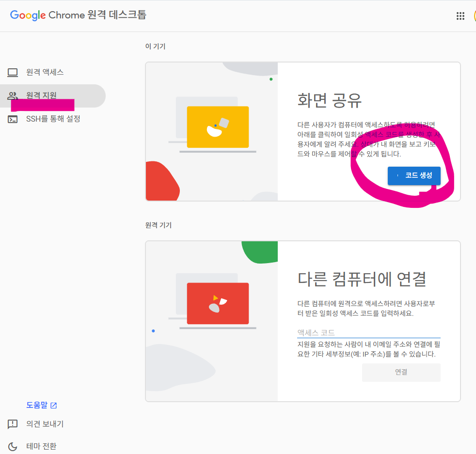The width and height of the screenshot is (476, 454).
Task: Click the red connect-computer illustration
Action: 218,303
